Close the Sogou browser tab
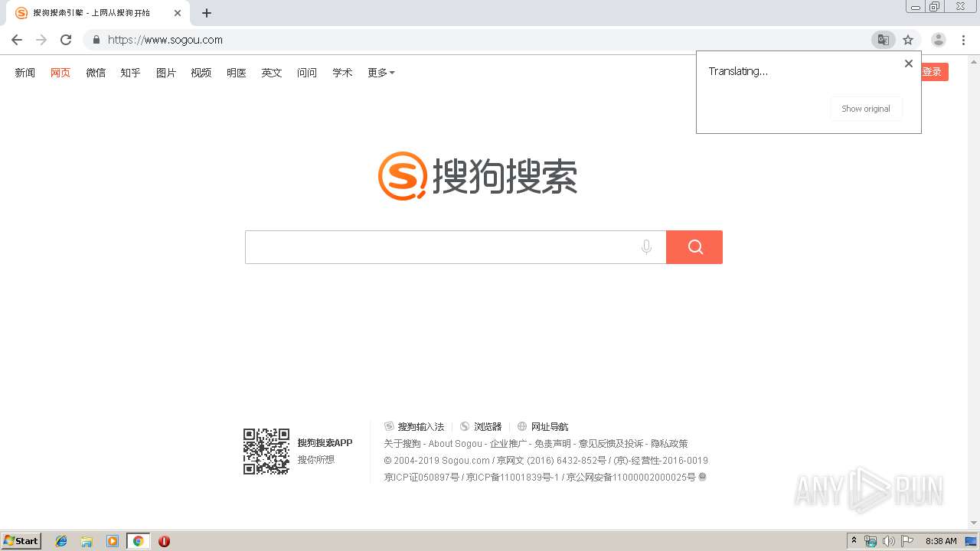 177,13
